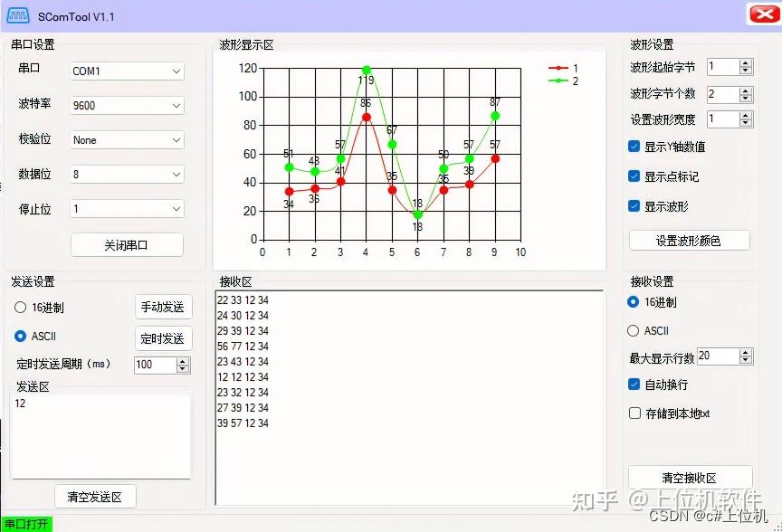
Task: Increase 设置波形宽度 with up arrow
Action: pos(746,116)
